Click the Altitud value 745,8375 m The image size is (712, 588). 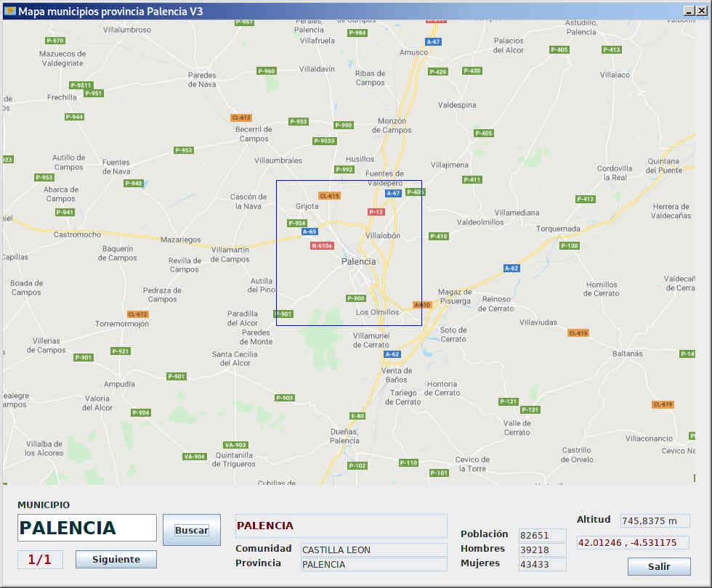(x=655, y=521)
